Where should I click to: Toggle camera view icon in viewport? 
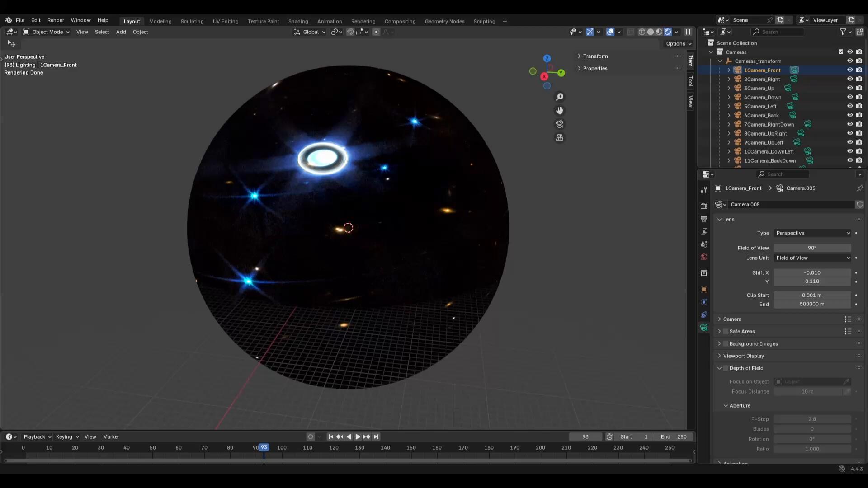coord(560,124)
